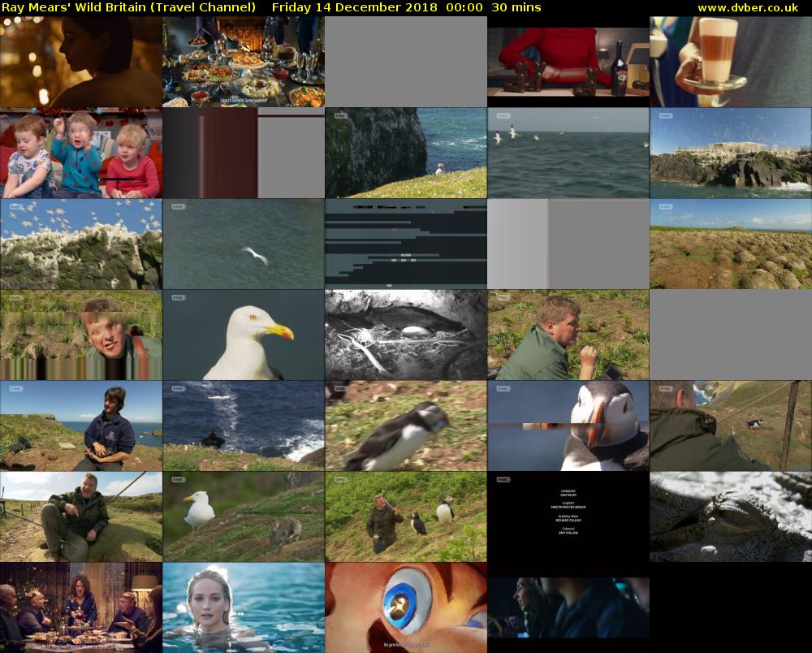Open the black-and-white crocodile eye thumbnail
The height and width of the screenshot is (653, 812).
point(730,517)
